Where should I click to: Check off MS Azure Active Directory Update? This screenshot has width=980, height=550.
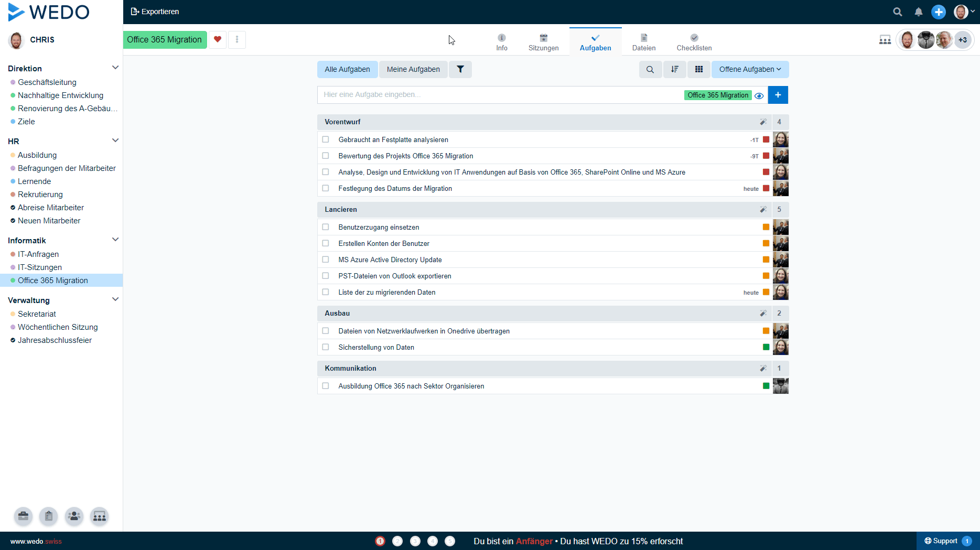326,260
